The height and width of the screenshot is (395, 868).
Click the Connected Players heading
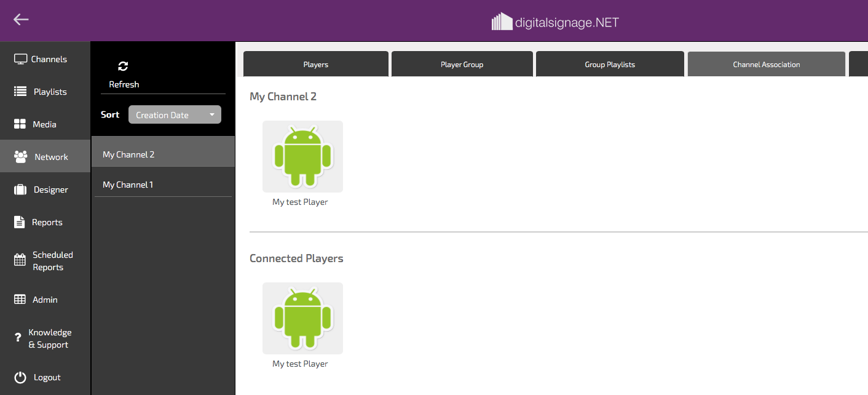point(296,258)
